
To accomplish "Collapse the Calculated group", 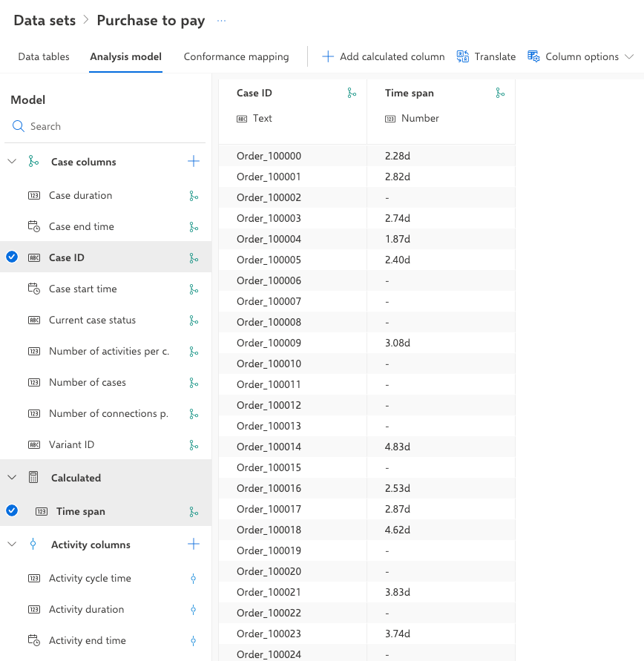I will 12,477.
